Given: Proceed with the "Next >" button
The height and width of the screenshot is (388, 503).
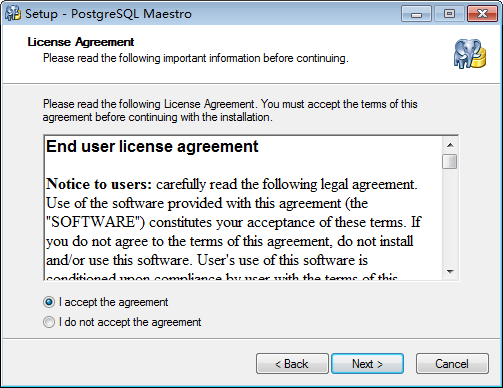Looking at the screenshot, I should click(x=367, y=364).
